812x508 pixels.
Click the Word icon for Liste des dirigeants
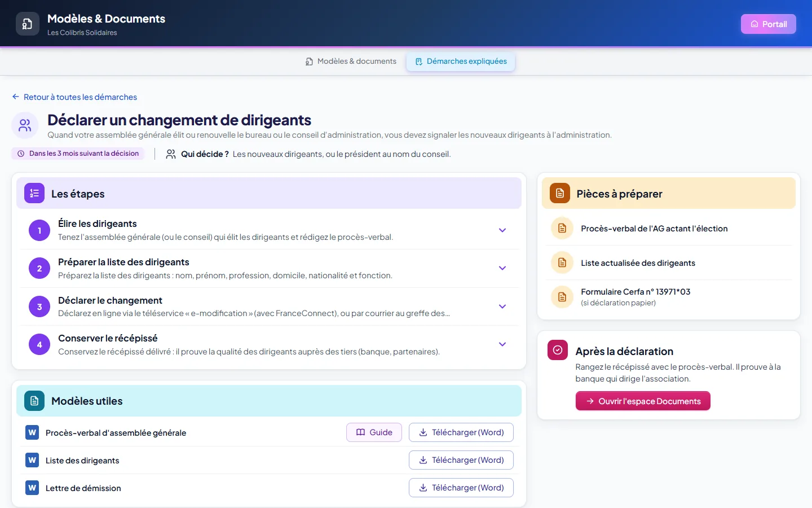tap(32, 460)
